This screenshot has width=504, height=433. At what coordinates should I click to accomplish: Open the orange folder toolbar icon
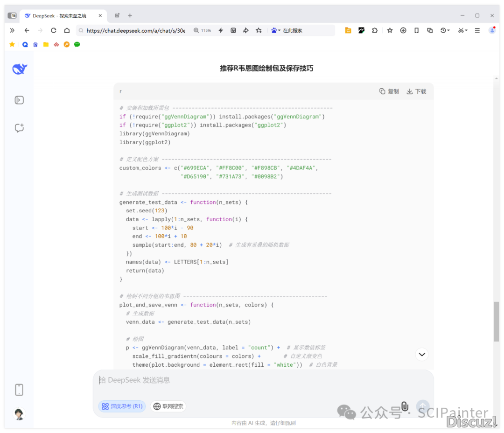point(348,30)
